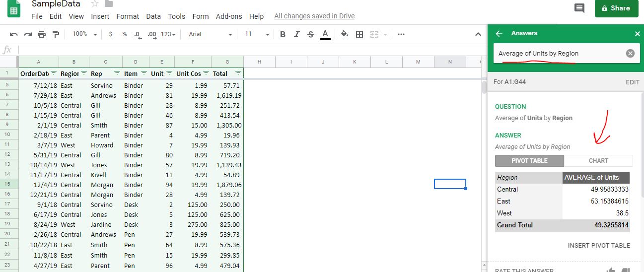Select column H header
Image resolution: width=644 pixels, height=272 pixels.
[x=259, y=62]
